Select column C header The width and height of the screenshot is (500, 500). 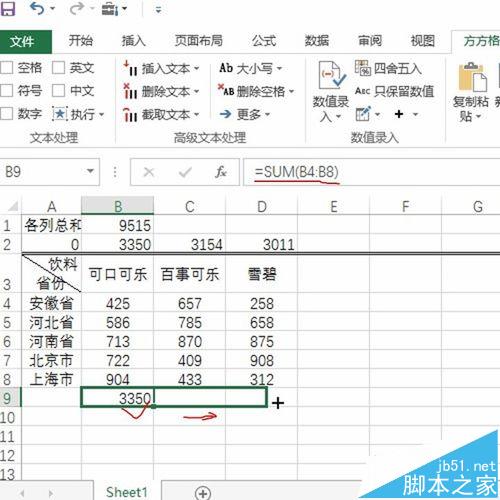[189, 206]
